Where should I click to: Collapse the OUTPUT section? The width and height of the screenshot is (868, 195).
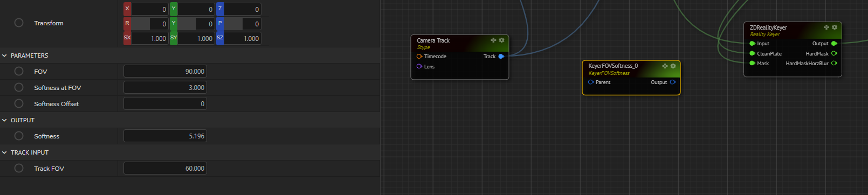click(4, 120)
